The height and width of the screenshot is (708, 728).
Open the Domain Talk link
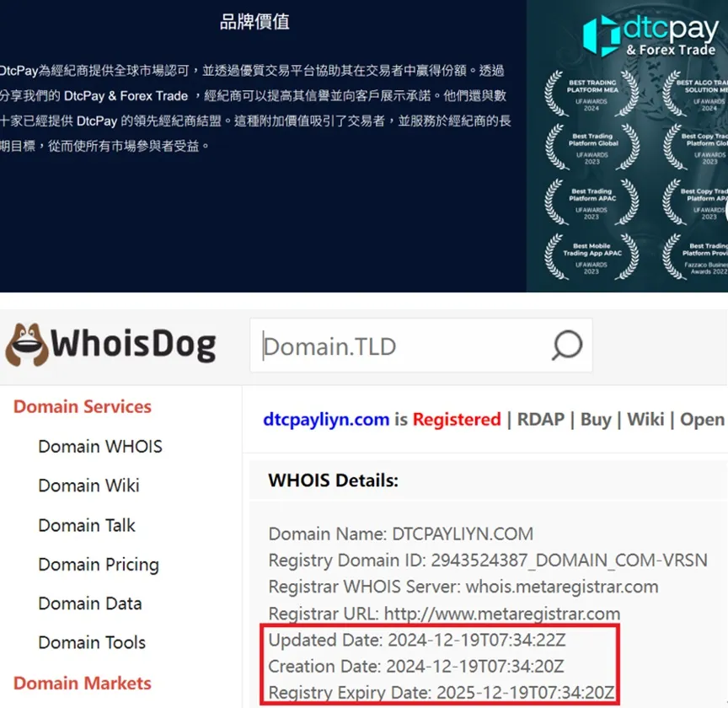(x=87, y=525)
